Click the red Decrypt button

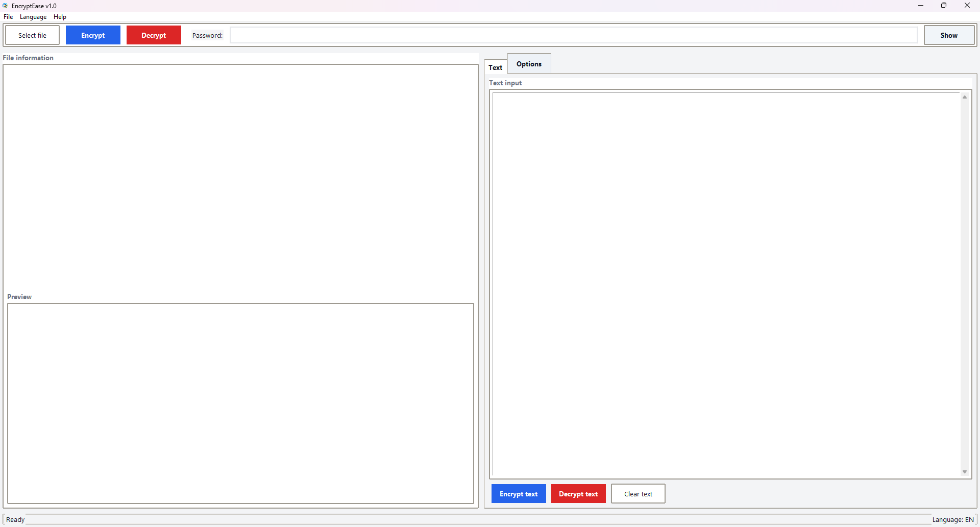[153, 35]
